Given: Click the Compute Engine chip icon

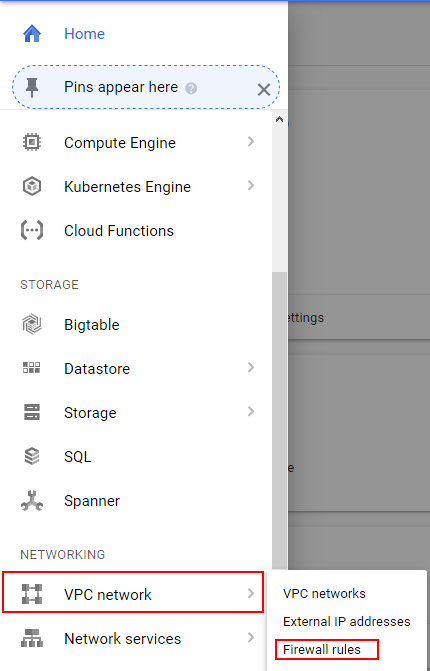Looking at the screenshot, I should 32,142.
